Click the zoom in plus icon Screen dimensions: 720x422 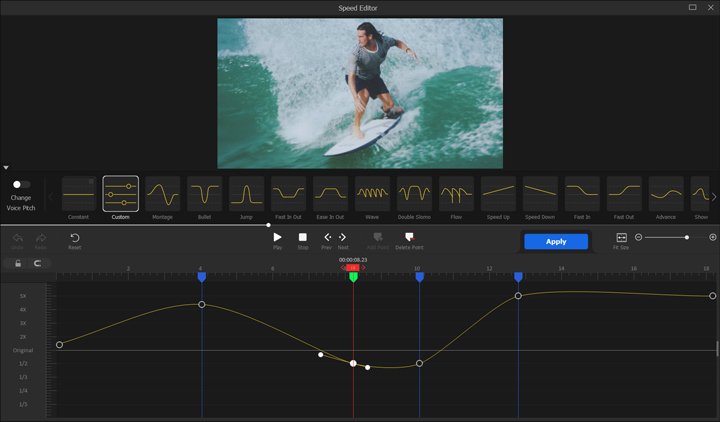click(x=713, y=237)
